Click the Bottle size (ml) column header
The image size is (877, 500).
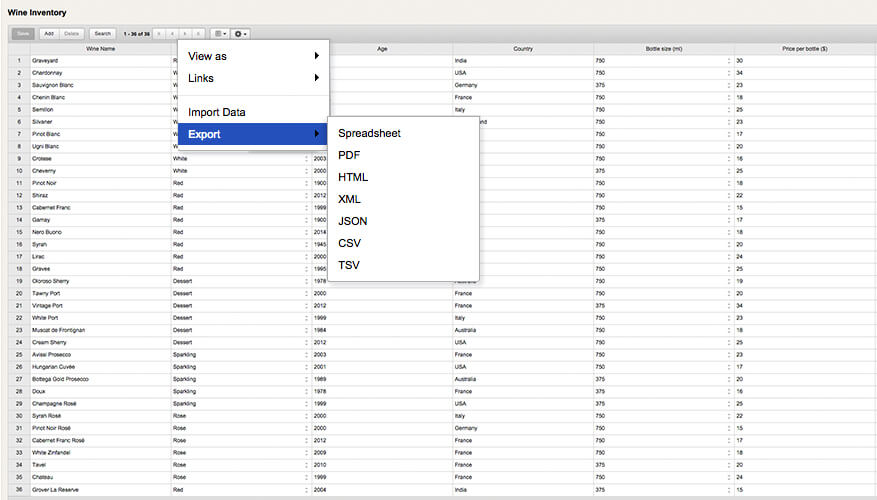[664, 49]
